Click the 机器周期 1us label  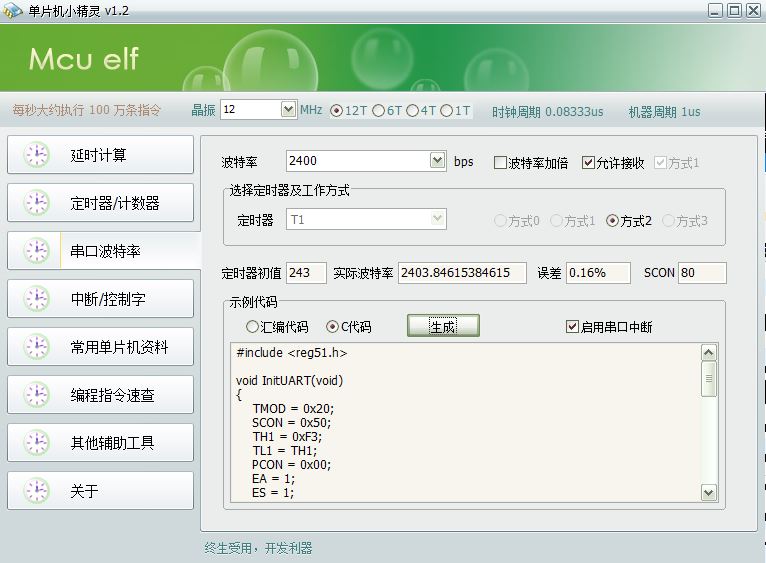click(664, 112)
